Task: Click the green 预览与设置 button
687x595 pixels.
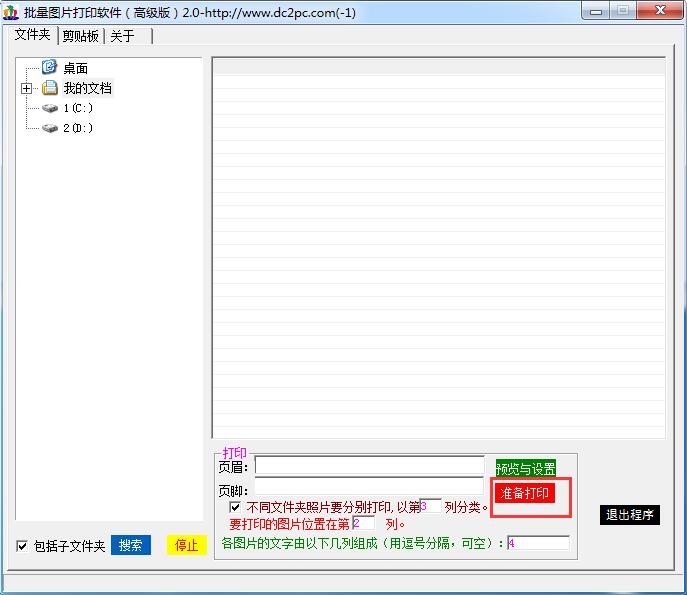Action: click(x=525, y=469)
